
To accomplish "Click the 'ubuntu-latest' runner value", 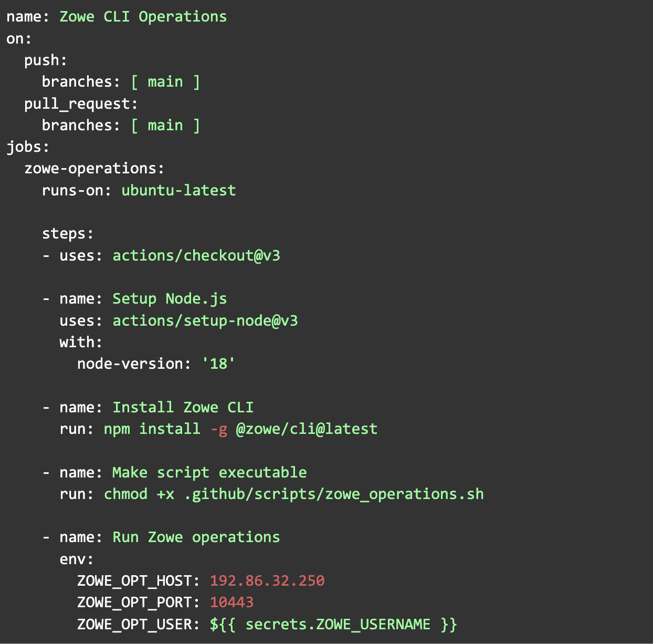I will [x=178, y=190].
